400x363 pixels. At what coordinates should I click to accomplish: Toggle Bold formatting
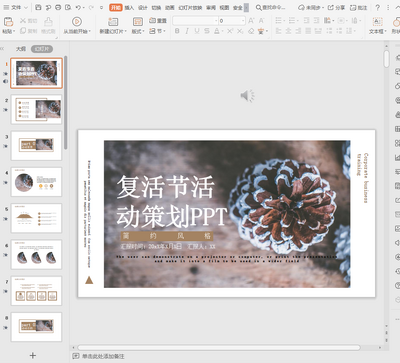pos(177,31)
